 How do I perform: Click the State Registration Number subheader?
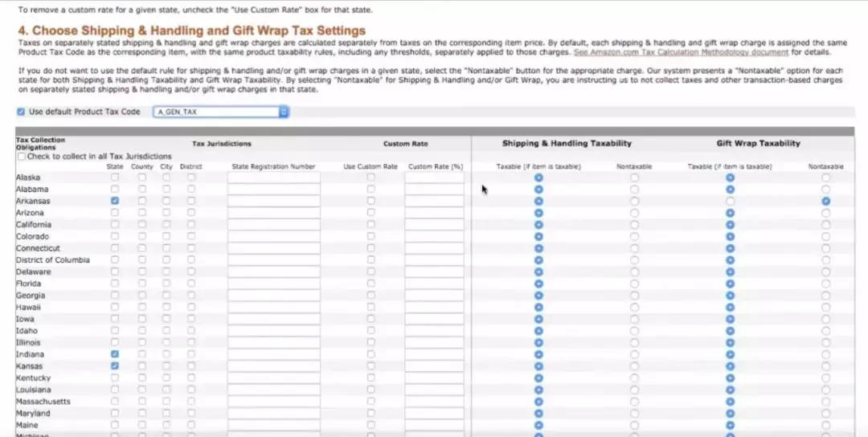pyautogui.click(x=273, y=166)
